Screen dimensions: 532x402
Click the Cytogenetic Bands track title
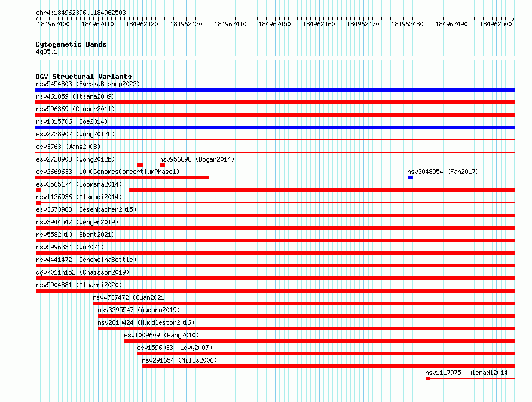tap(71, 44)
